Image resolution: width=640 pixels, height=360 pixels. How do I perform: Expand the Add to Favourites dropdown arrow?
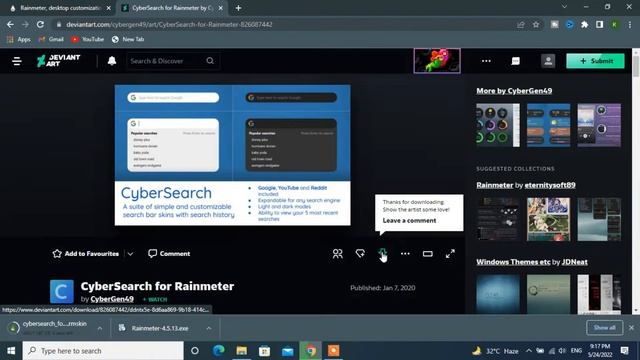point(130,254)
